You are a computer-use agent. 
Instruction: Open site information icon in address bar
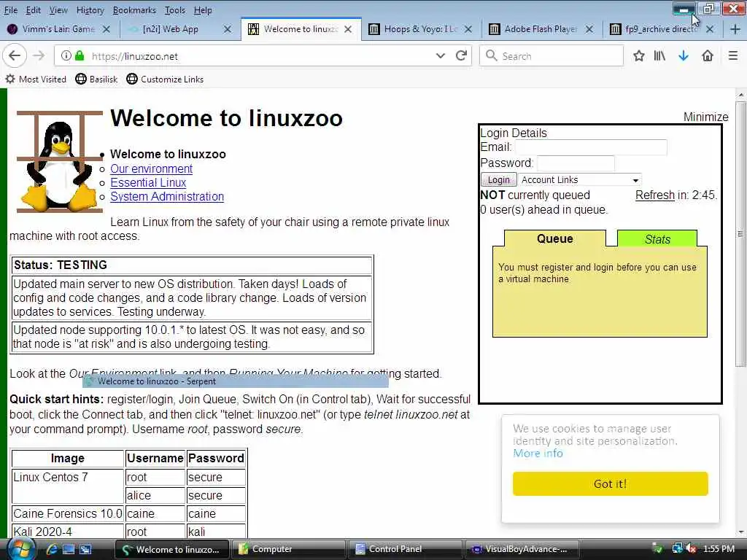[x=66, y=55]
